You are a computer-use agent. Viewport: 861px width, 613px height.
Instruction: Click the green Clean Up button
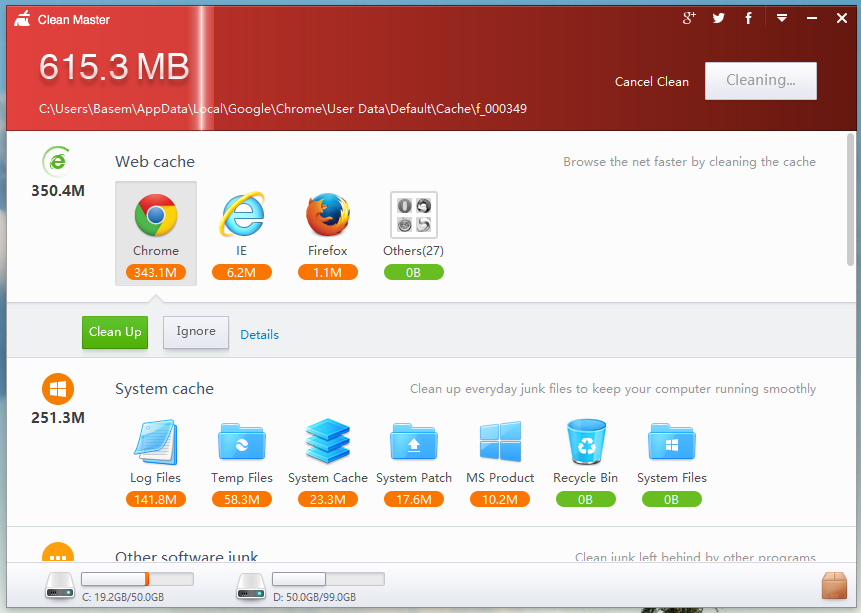pyautogui.click(x=115, y=332)
